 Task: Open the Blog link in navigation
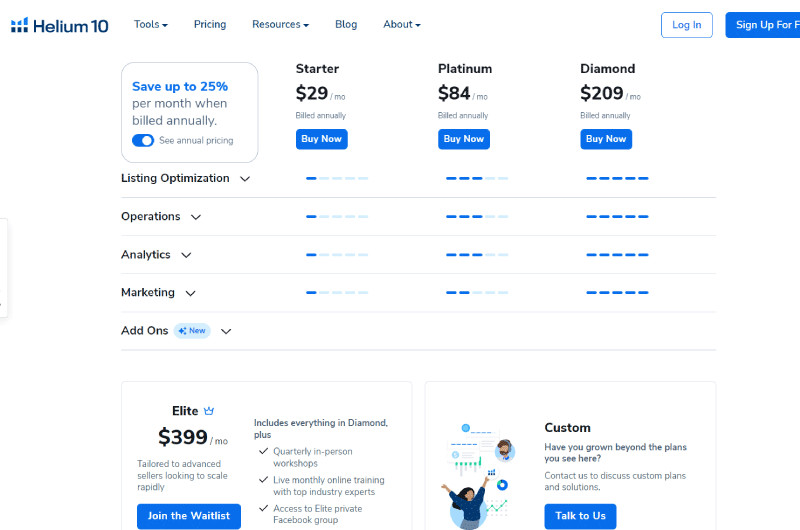point(346,24)
